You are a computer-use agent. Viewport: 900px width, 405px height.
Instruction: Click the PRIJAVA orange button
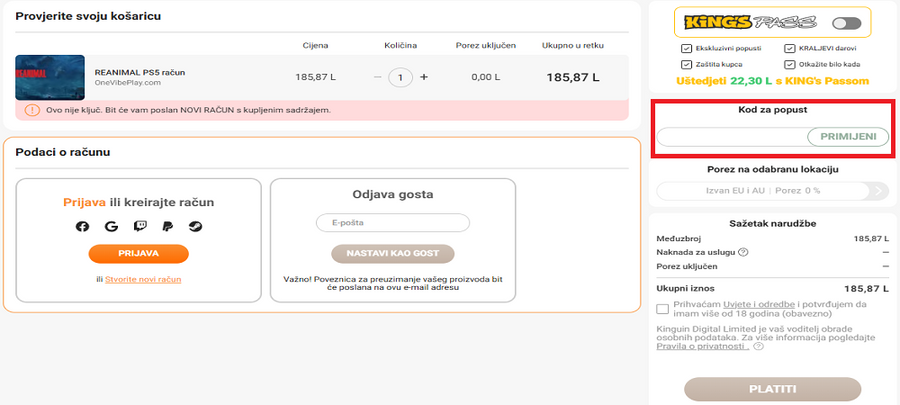[138, 254]
